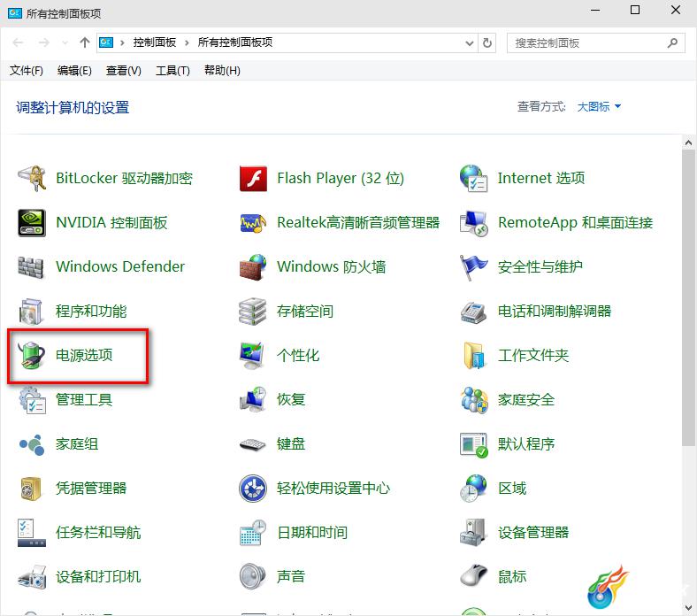
Task: Click the scrollbar down arrow
Action: pyautogui.click(x=688, y=607)
